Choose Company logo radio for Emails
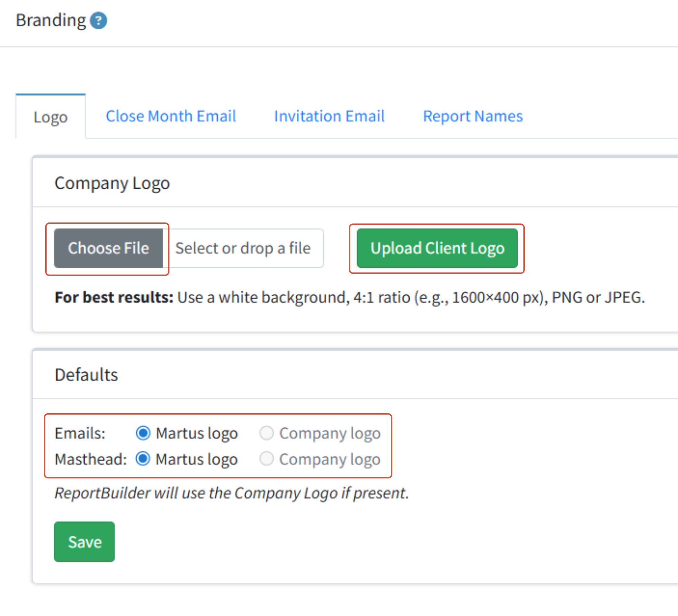The width and height of the screenshot is (678, 616). pos(266,433)
